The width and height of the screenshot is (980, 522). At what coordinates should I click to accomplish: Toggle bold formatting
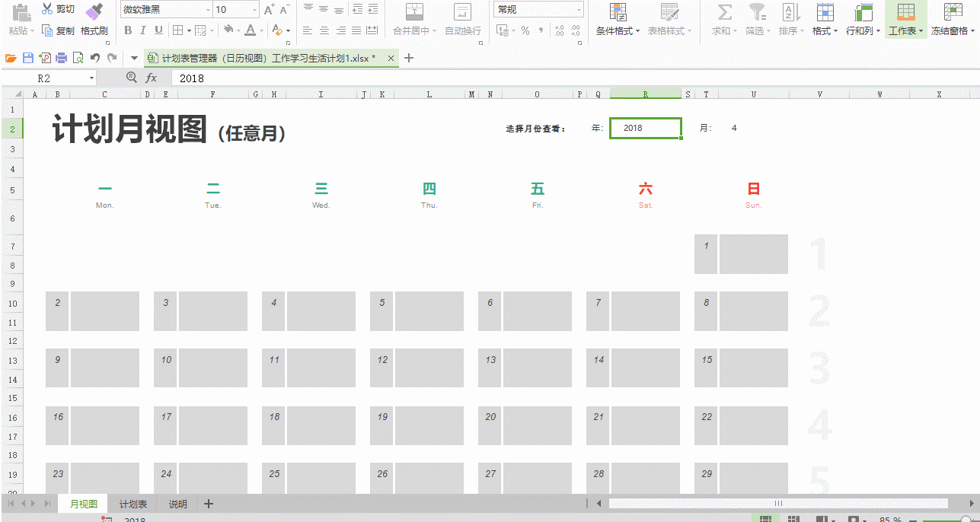tap(127, 30)
